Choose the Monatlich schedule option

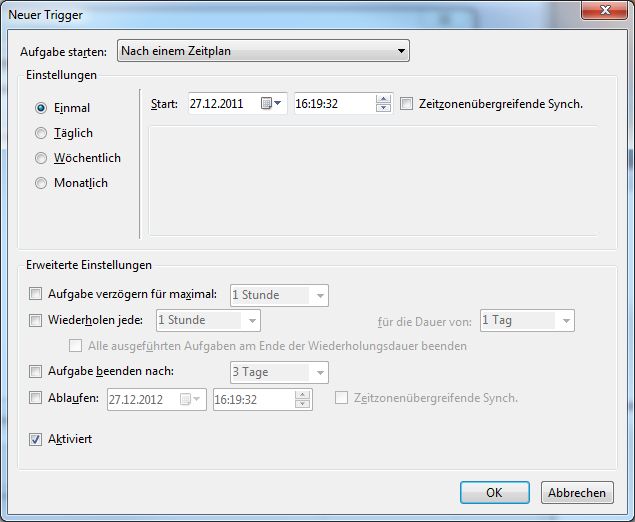click(x=41, y=183)
